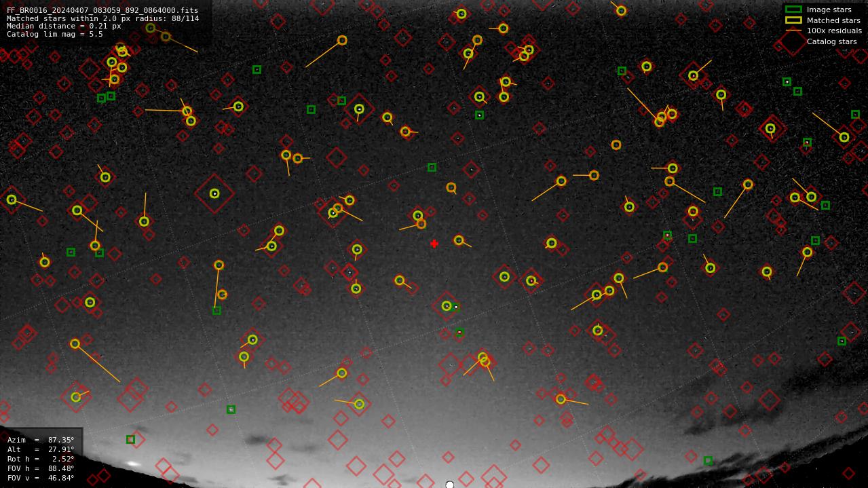The height and width of the screenshot is (488, 868).
Task: Click the largest red diamond around a matched star
Action: pos(214,193)
